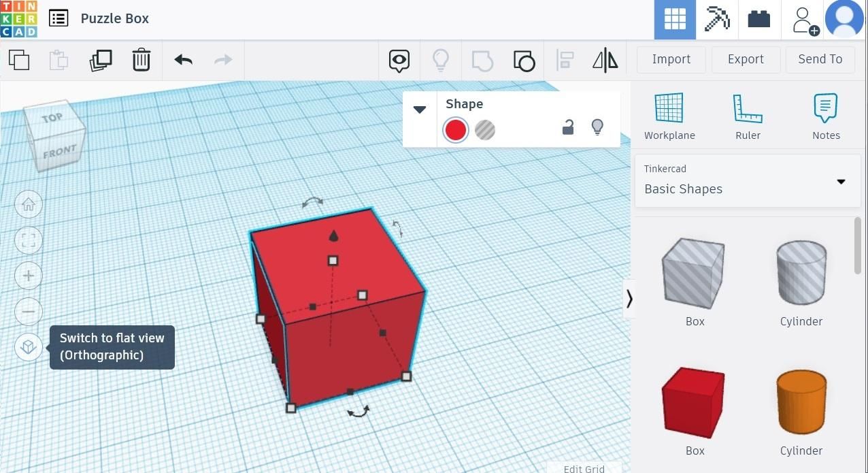Viewport: 868px width, 473px height.
Task: Open the Import dialog
Action: (x=670, y=59)
